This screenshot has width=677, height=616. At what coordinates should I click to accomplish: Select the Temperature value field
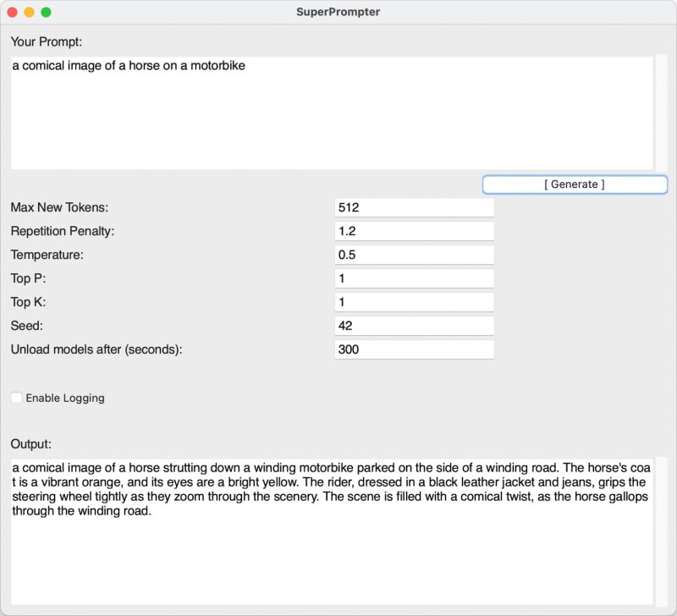point(414,255)
